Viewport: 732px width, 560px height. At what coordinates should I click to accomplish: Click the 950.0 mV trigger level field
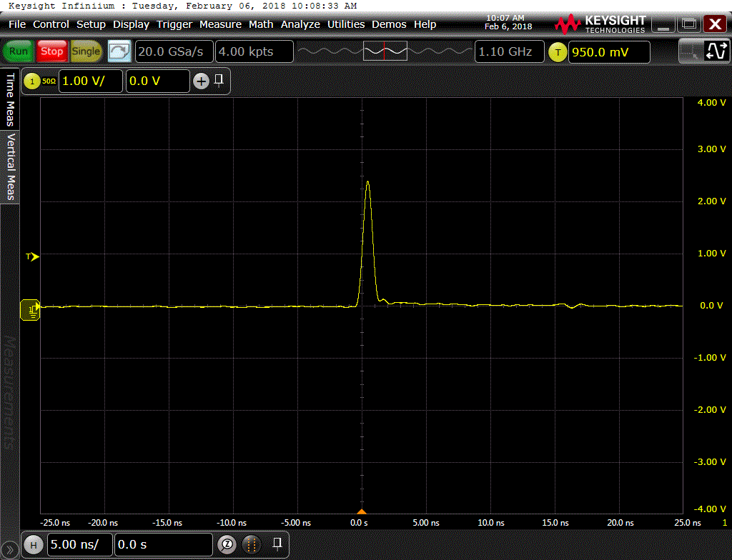[609, 52]
